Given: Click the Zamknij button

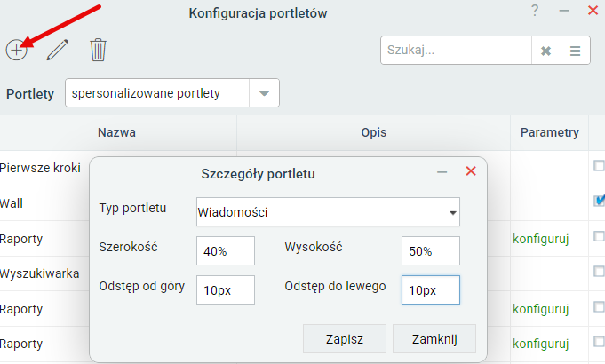Looking at the screenshot, I should click(434, 339).
